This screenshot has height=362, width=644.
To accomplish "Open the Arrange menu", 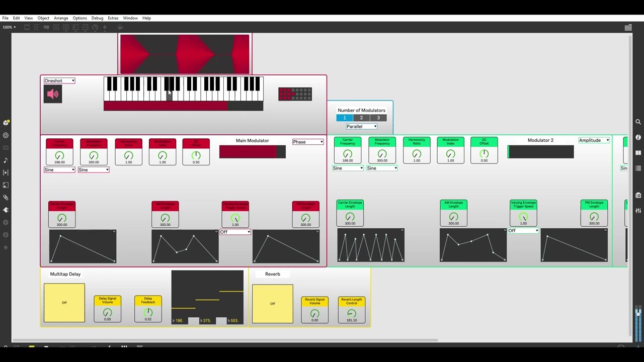I will [x=61, y=18].
